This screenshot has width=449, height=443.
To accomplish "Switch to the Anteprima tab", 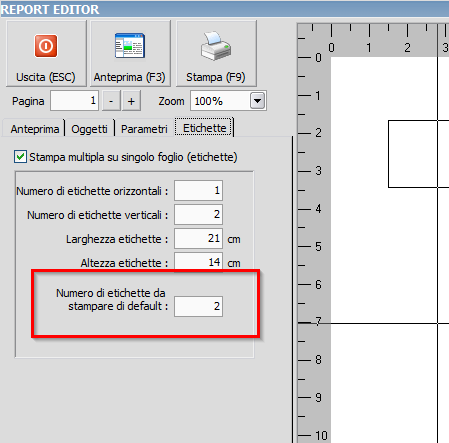I will [34, 129].
